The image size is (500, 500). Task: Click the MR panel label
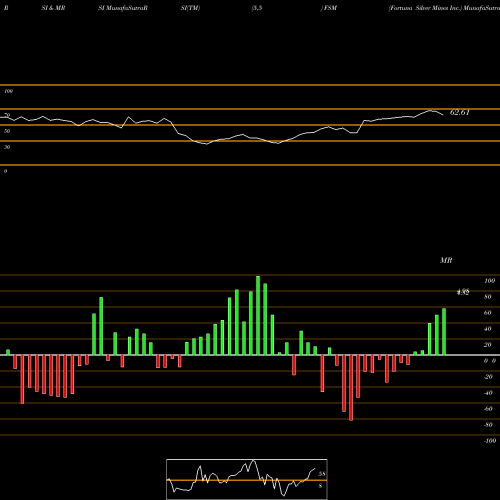(446, 260)
